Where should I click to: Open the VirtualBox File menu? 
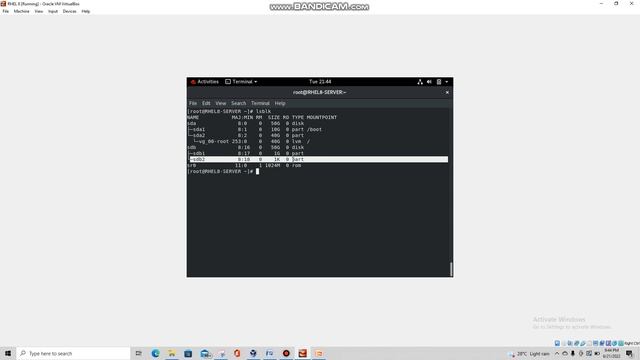(5, 11)
